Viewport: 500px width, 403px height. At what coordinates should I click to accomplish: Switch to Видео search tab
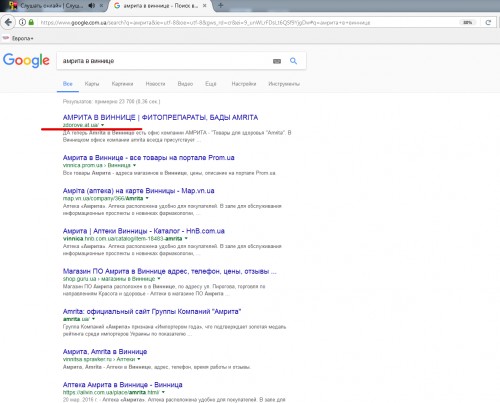(x=185, y=84)
